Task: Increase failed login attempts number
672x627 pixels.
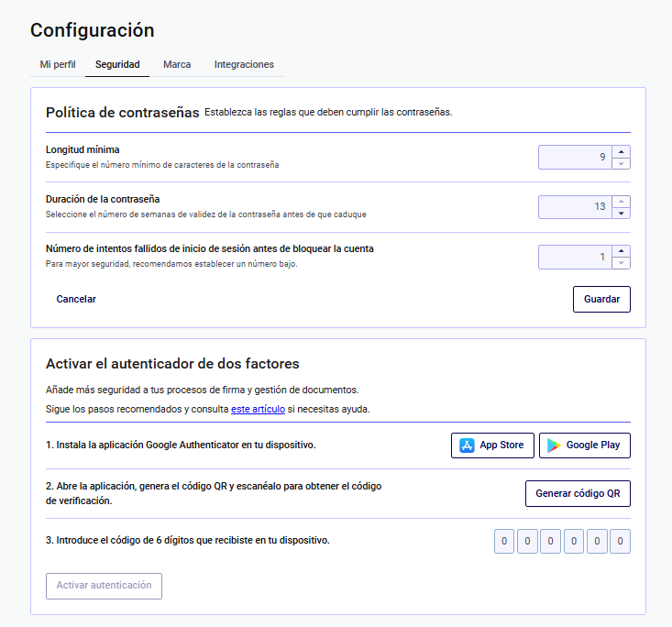Action: (621, 251)
